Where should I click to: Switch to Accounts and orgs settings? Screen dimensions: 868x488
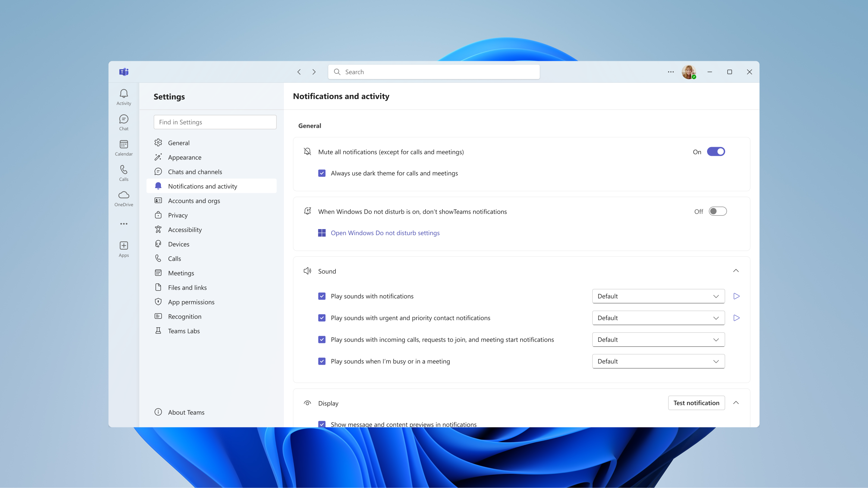coord(194,200)
